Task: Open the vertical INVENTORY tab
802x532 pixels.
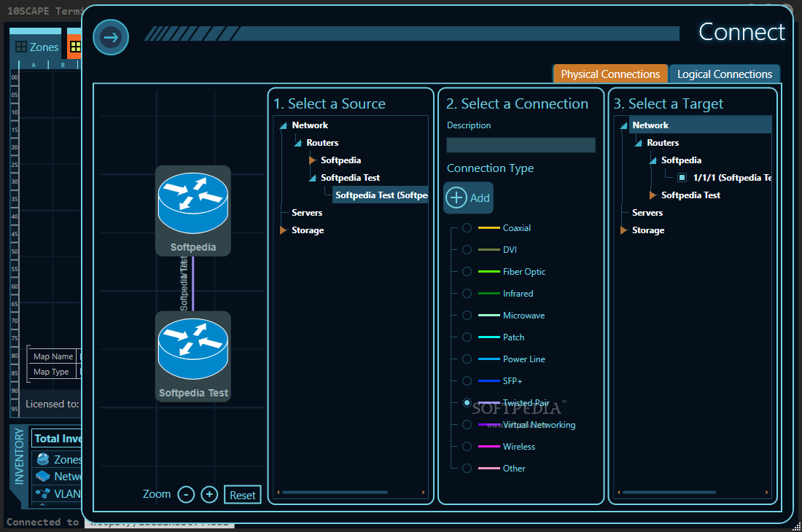Action: pyautogui.click(x=20, y=456)
